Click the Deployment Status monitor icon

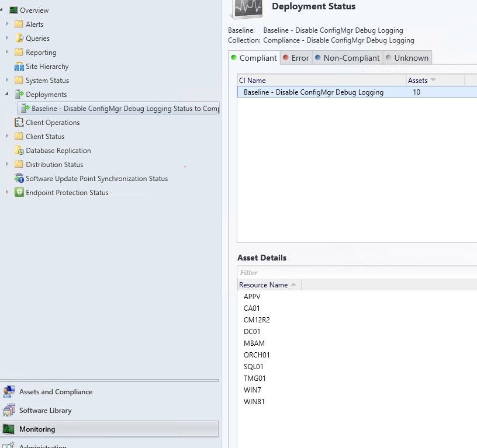click(x=248, y=8)
